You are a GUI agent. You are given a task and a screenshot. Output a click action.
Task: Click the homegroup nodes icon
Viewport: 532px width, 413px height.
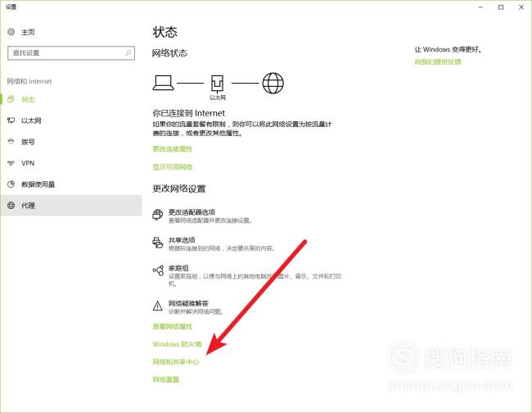[158, 270]
